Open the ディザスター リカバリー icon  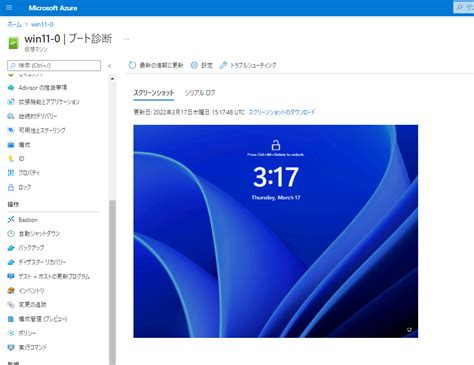tap(11, 262)
